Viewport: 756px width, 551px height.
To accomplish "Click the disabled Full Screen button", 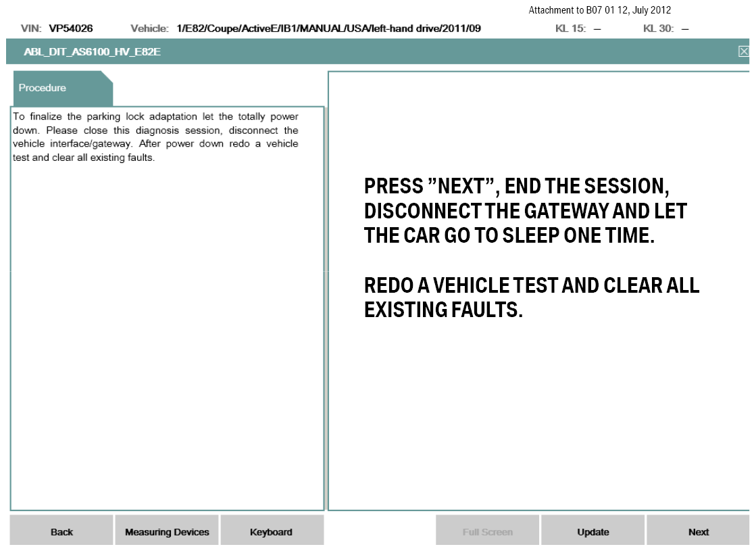I will [x=487, y=531].
